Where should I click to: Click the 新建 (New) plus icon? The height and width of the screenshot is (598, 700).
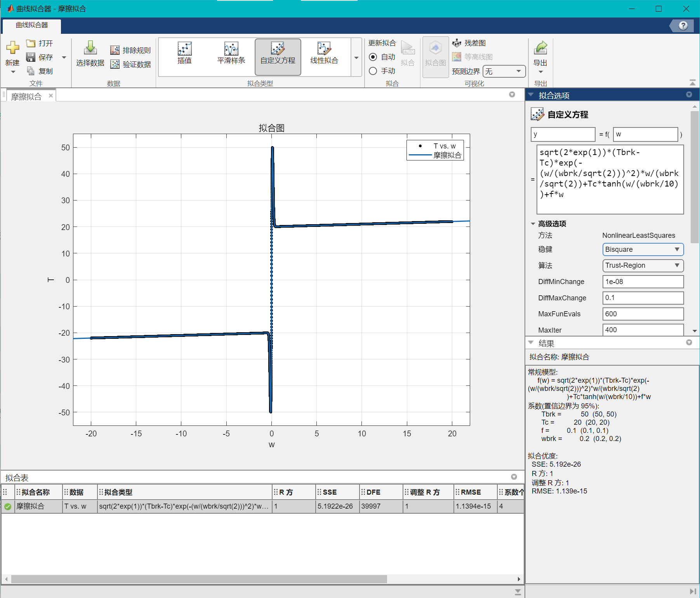[x=12, y=48]
